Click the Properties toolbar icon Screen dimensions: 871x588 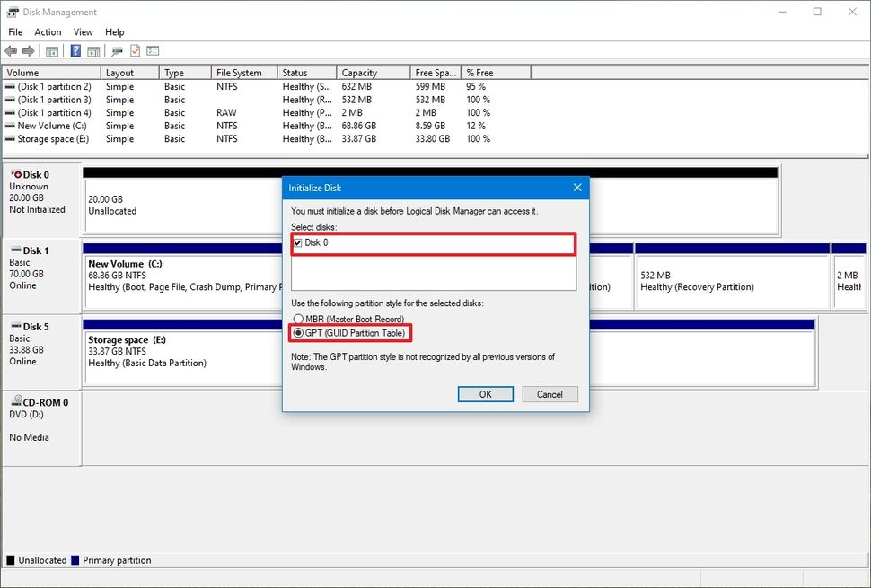coord(152,51)
